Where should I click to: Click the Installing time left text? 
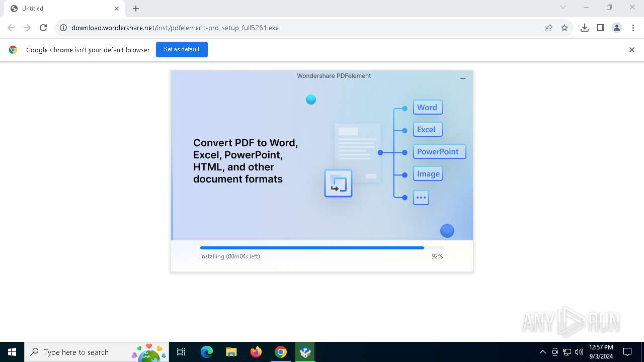pos(230,256)
